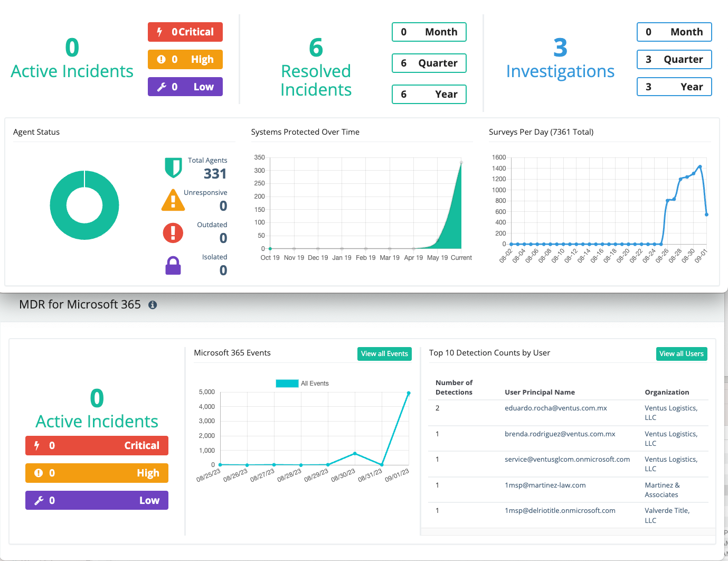
Task: Click the top purple 0 Low badge
Action: tap(185, 87)
